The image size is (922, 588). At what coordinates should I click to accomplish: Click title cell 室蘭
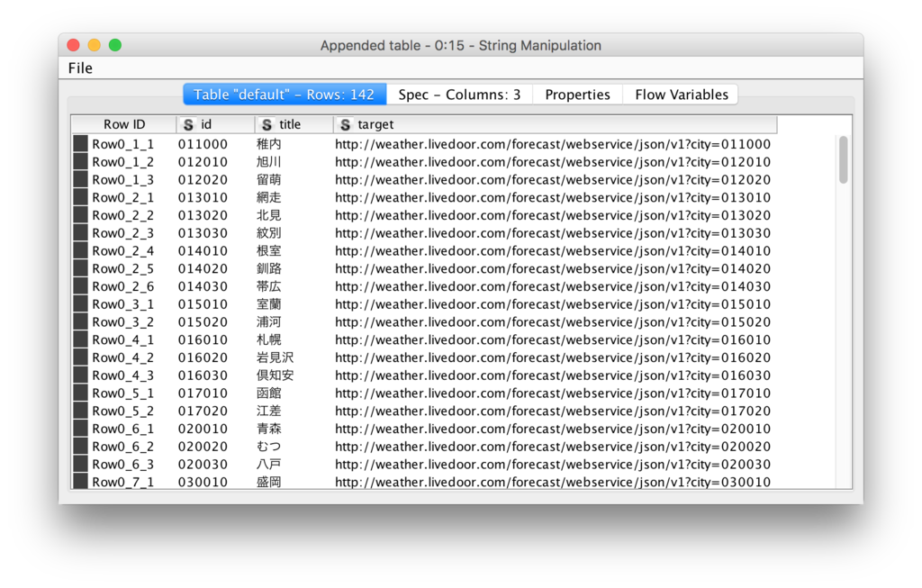268,304
